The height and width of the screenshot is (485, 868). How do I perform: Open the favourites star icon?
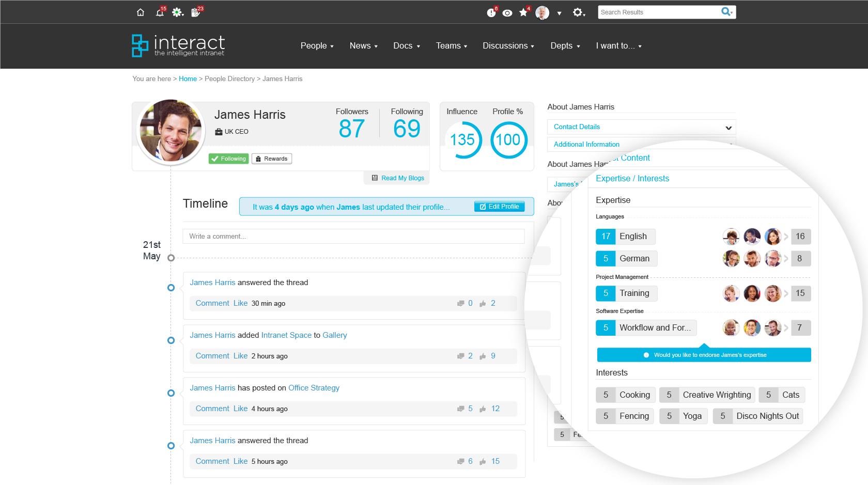[523, 12]
